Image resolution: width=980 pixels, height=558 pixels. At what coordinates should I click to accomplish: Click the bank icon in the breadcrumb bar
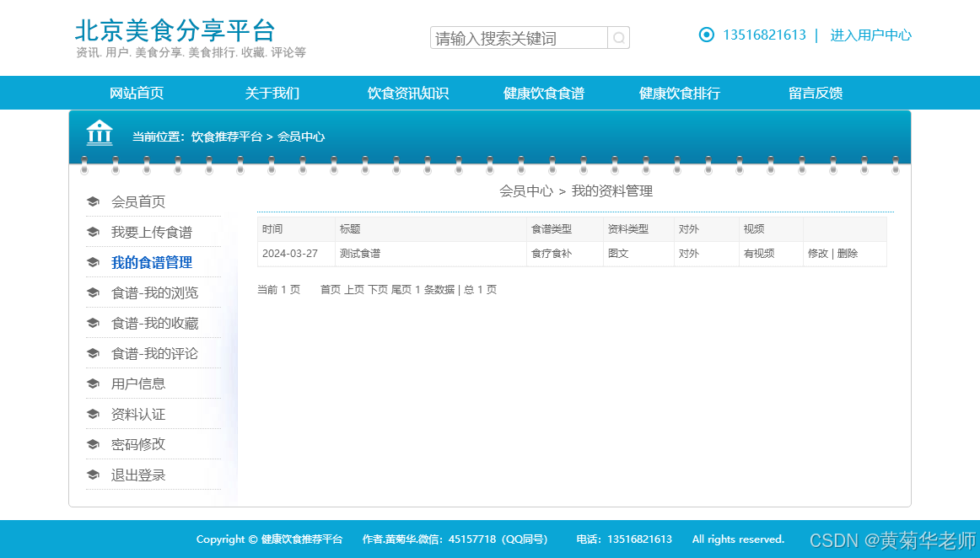(99, 133)
